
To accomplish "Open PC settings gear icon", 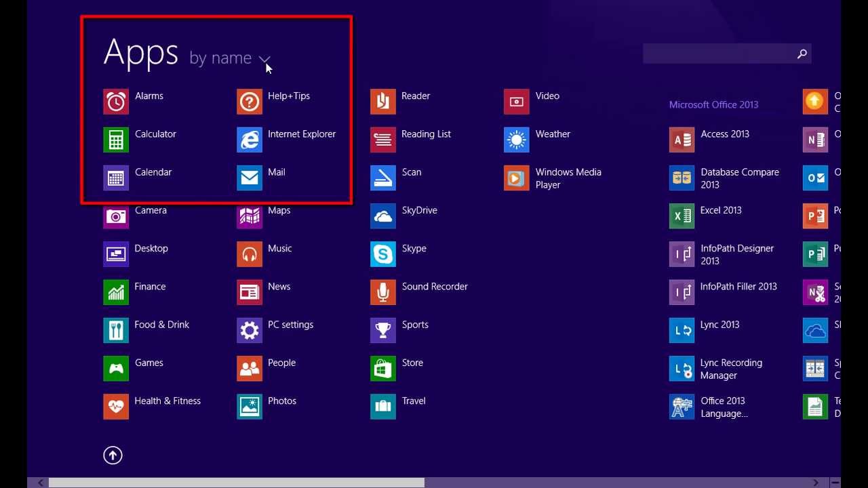I will tap(250, 331).
